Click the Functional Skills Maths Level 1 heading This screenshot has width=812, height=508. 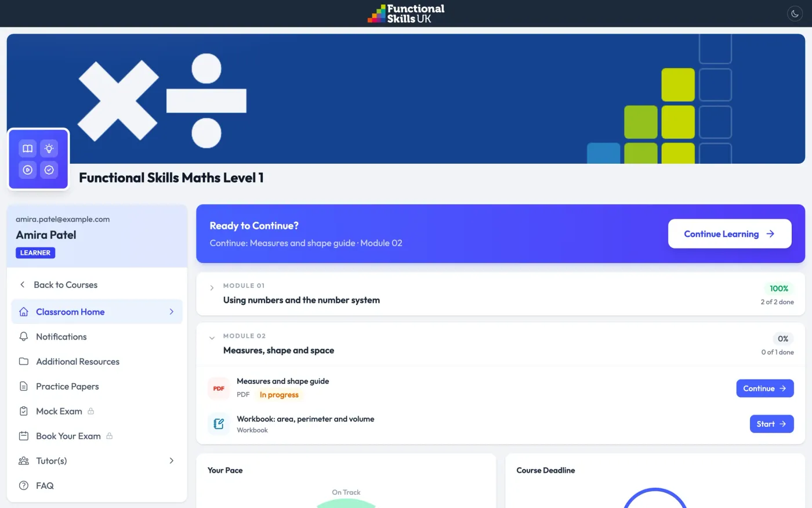pyautogui.click(x=171, y=178)
